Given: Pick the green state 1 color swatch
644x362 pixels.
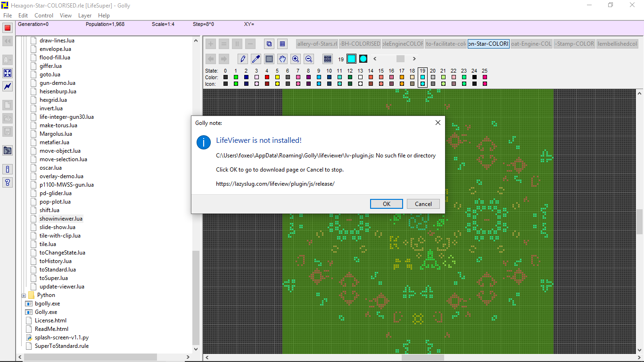Looking at the screenshot, I should coord(236,77).
